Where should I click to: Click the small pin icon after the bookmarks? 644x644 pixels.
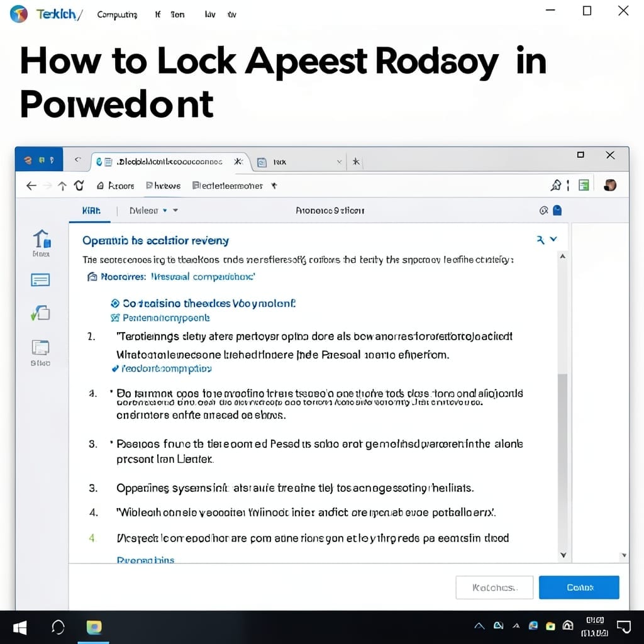(274, 186)
